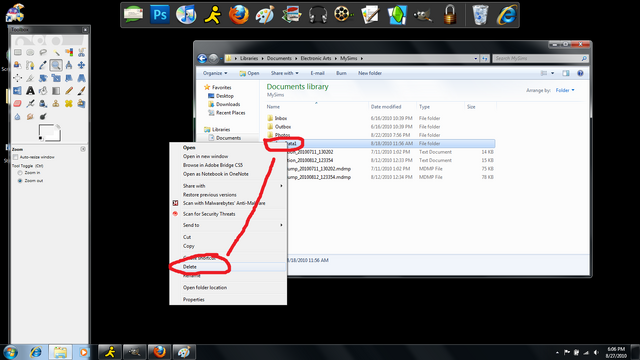Click the New folder toolbar button

tap(370, 73)
